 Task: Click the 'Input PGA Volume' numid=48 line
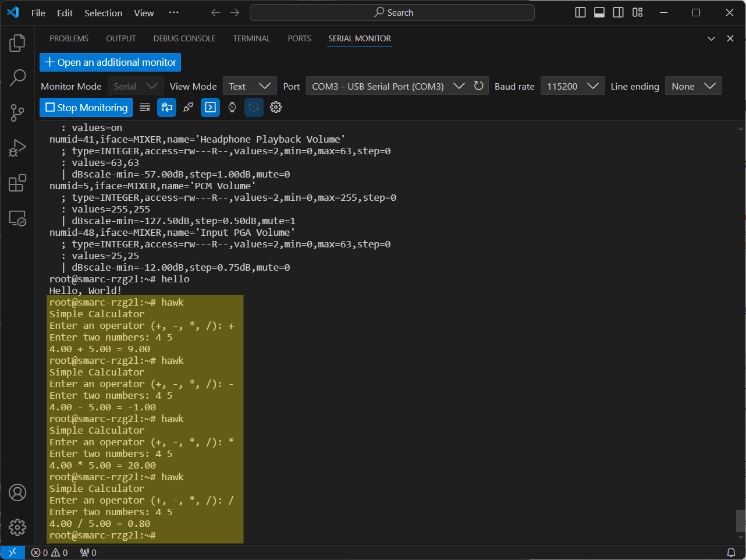pyautogui.click(x=172, y=232)
